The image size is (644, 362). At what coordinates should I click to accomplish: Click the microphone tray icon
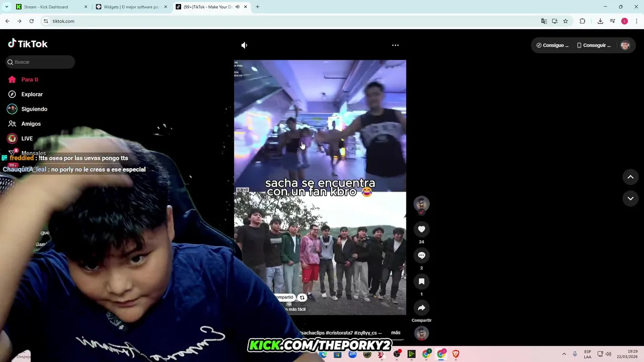point(575,354)
